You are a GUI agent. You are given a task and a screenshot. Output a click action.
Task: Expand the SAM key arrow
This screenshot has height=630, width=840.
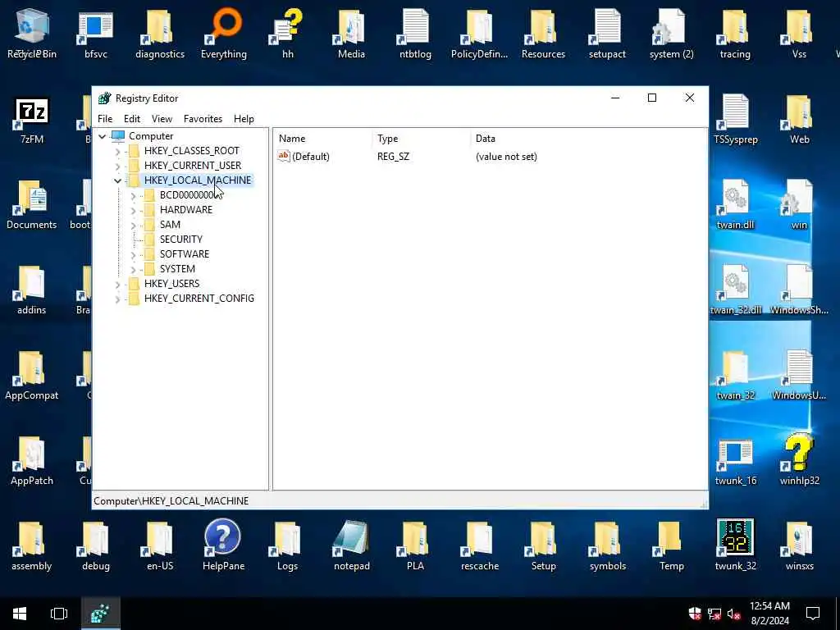(133, 226)
